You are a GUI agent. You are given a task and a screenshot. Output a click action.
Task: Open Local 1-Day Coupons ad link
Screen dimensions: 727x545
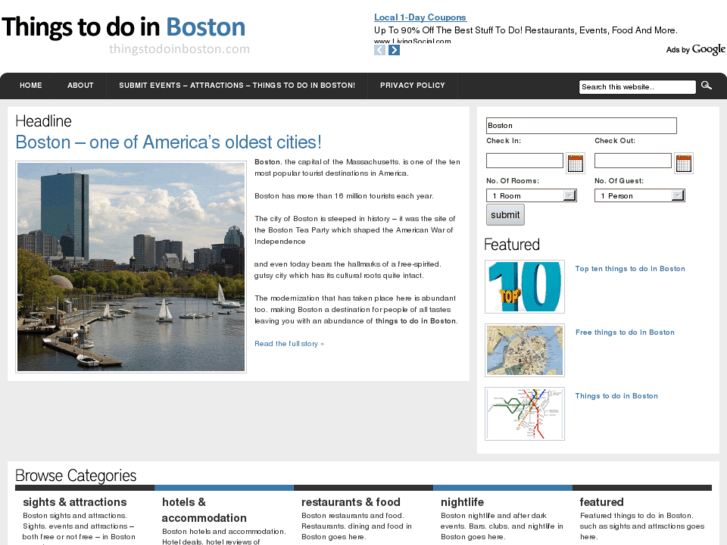pos(420,17)
